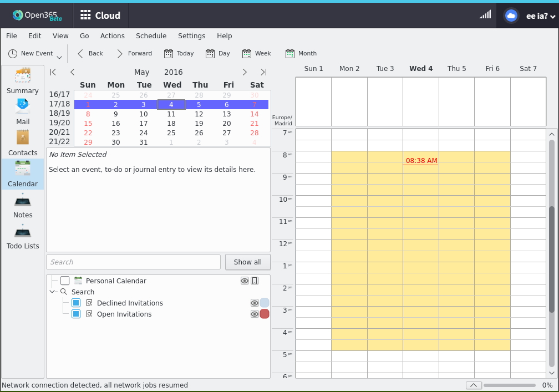Click scroll down arrow in agenda view
The height and width of the screenshot is (392, 559).
click(551, 373)
